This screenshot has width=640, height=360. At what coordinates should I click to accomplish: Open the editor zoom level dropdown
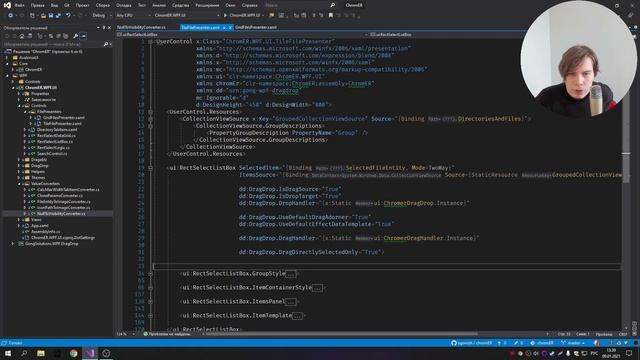coord(126,334)
